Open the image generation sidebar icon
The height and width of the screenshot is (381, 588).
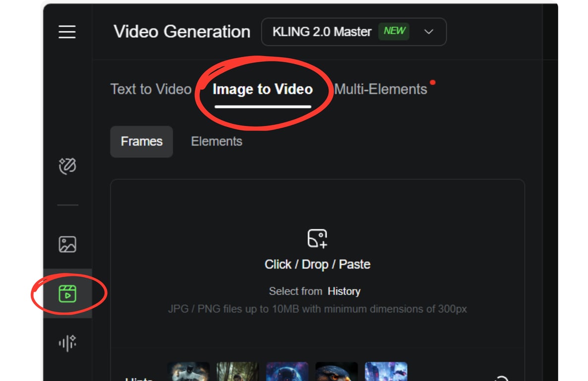67,245
